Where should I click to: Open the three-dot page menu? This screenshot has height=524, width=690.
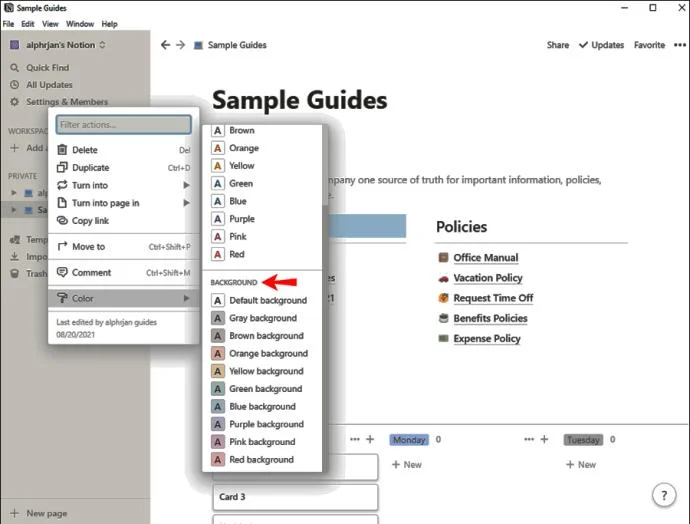(x=680, y=45)
